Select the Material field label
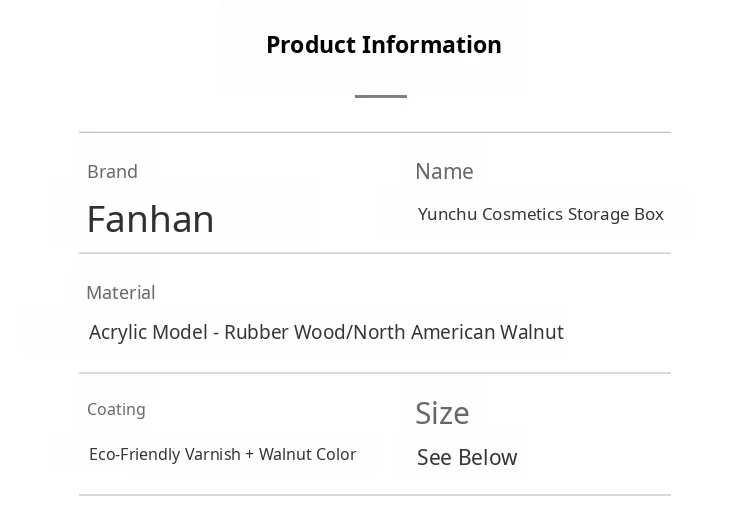Viewport: 750px width, 506px height. pos(120,293)
